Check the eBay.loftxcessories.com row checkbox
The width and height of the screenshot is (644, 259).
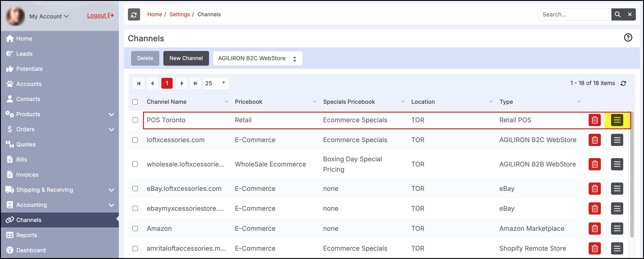135,189
